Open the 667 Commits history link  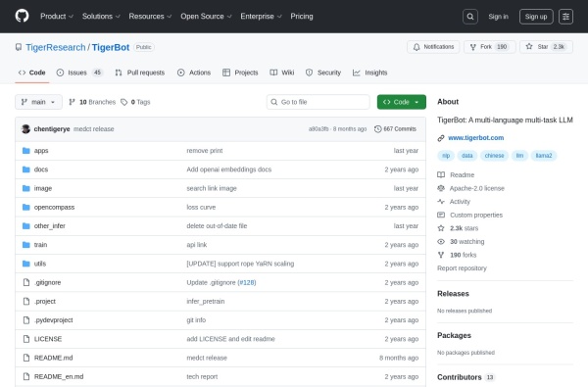pyautogui.click(x=395, y=129)
